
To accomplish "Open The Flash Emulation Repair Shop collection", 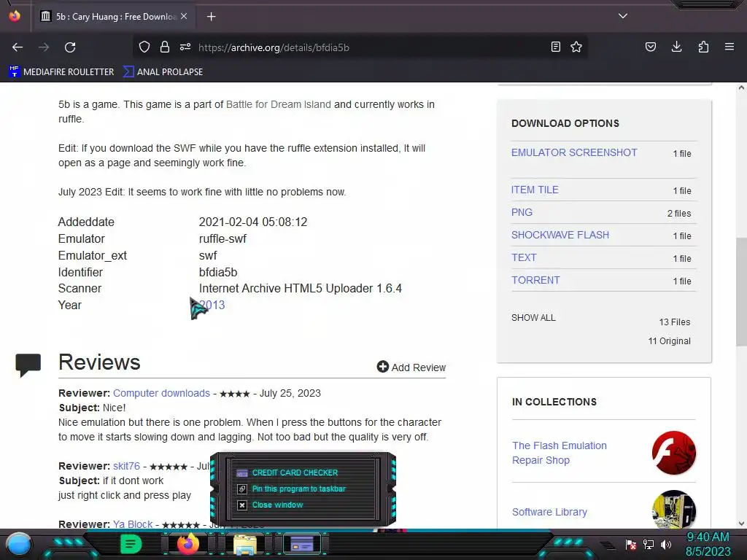I will click(x=560, y=453).
